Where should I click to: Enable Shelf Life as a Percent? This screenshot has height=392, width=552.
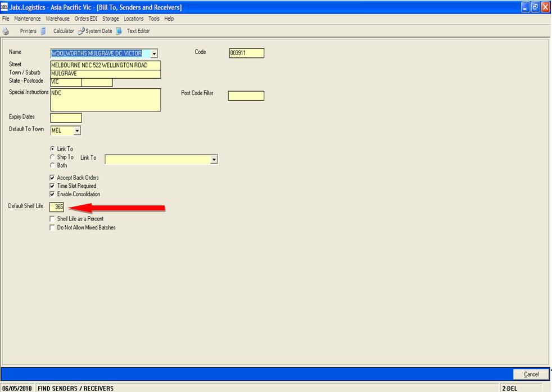tap(52, 219)
